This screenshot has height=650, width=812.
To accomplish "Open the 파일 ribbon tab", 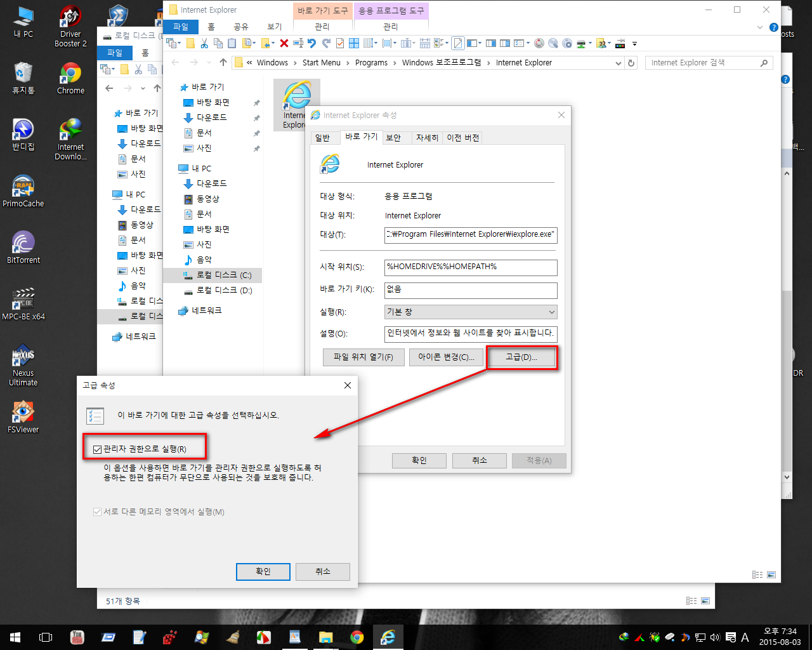I will pos(181,27).
